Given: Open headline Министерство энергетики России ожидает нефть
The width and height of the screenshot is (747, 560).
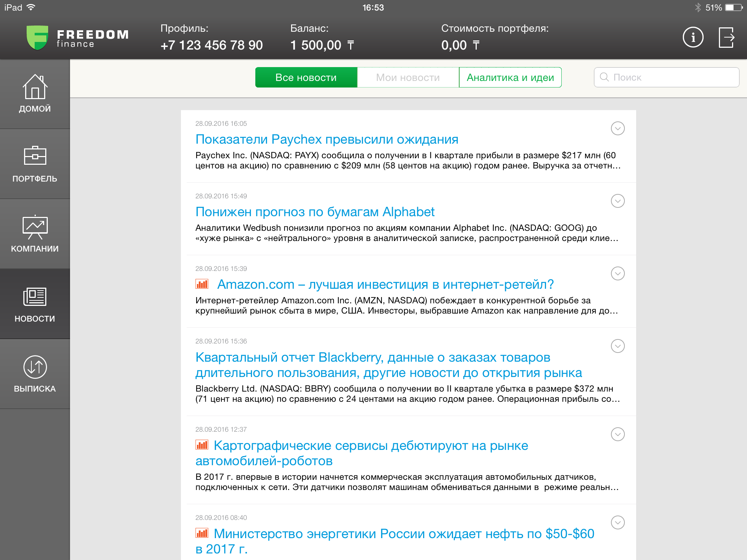Looking at the screenshot, I should 395,541.
